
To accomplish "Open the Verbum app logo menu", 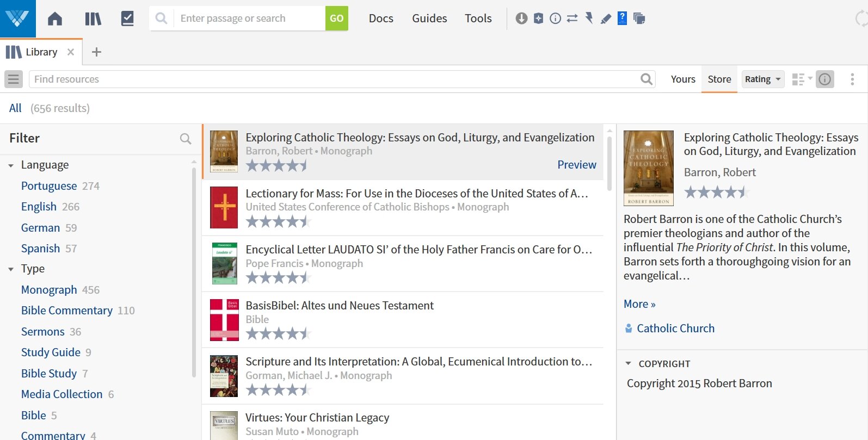I will coord(18,18).
